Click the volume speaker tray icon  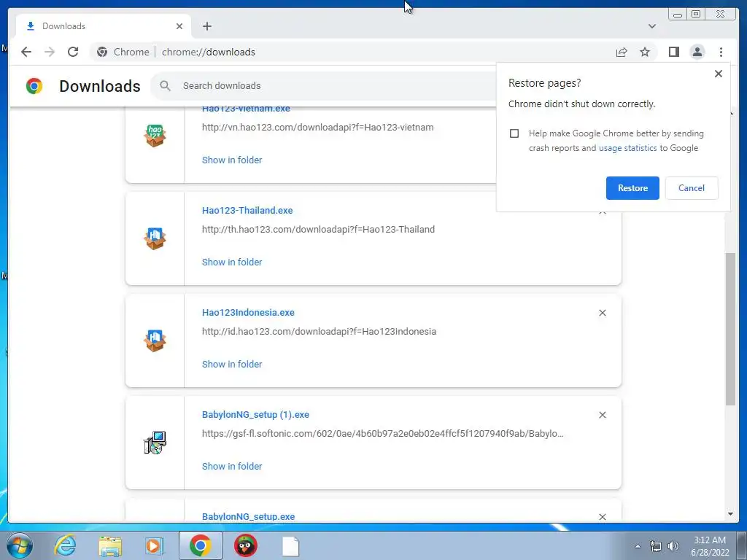673,546
